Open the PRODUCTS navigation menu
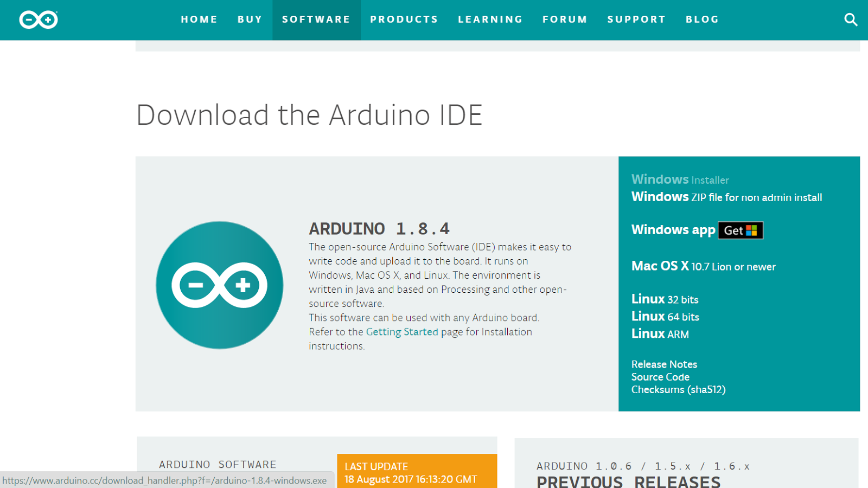The image size is (868, 488). click(x=404, y=20)
